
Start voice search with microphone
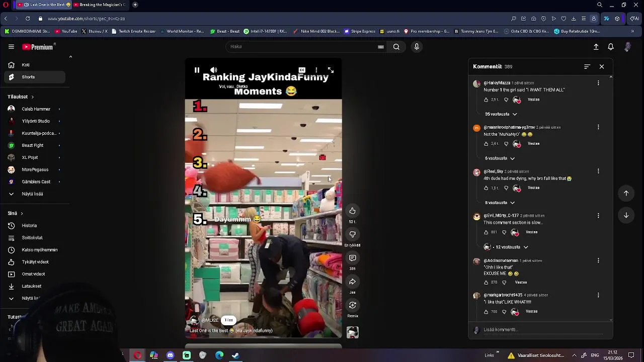click(x=417, y=47)
